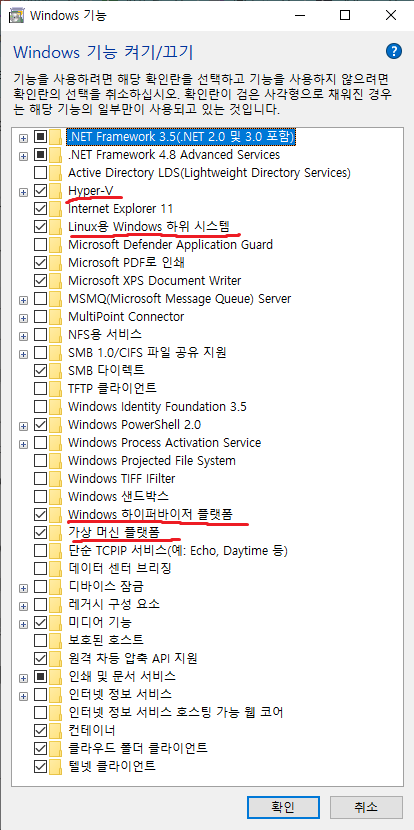414x830 pixels.
Task: Uncheck Linux용 Windows 하위 시스템 checkbox
Action: point(40,227)
